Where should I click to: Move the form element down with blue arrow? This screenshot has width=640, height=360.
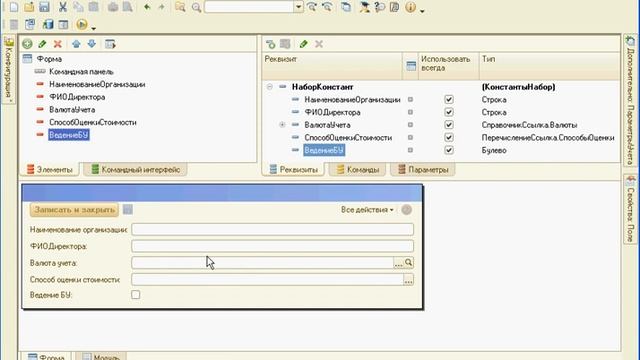tap(92, 44)
